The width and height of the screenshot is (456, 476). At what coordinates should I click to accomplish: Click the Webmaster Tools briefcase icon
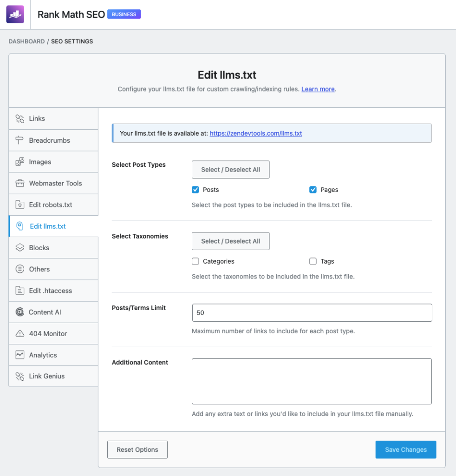tap(20, 183)
